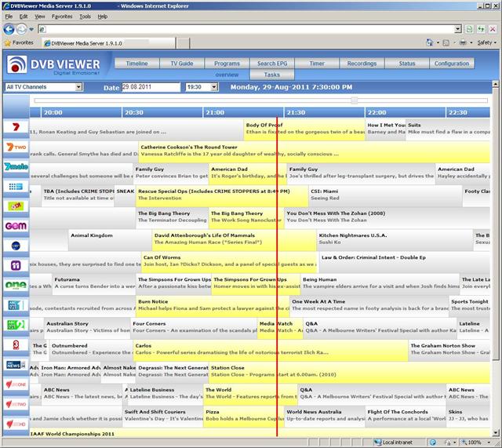Screen dimensions: 502x448
Task: Open the 7mate channel logo
Action: pyautogui.click(x=16, y=166)
